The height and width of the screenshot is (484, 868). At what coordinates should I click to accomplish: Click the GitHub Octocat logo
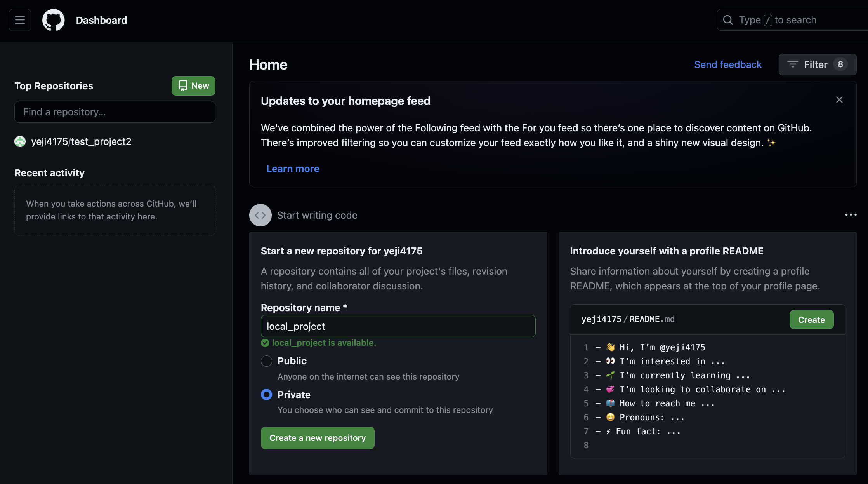(x=53, y=20)
